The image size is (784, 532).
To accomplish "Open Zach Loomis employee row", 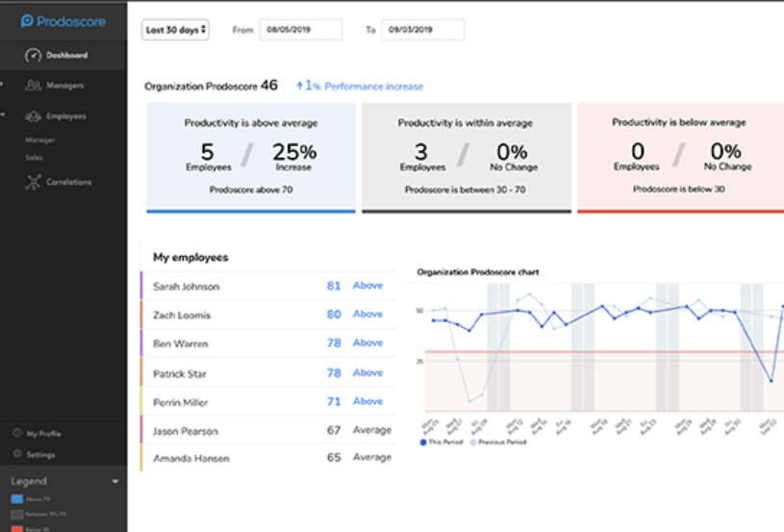I will coord(269,315).
